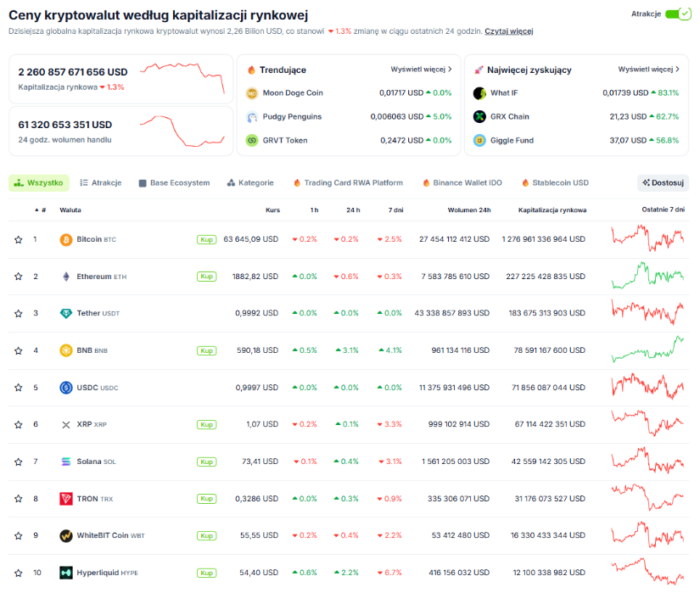The height and width of the screenshot is (593, 700).
Task: Click the What IF coin icon
Action: click(479, 93)
